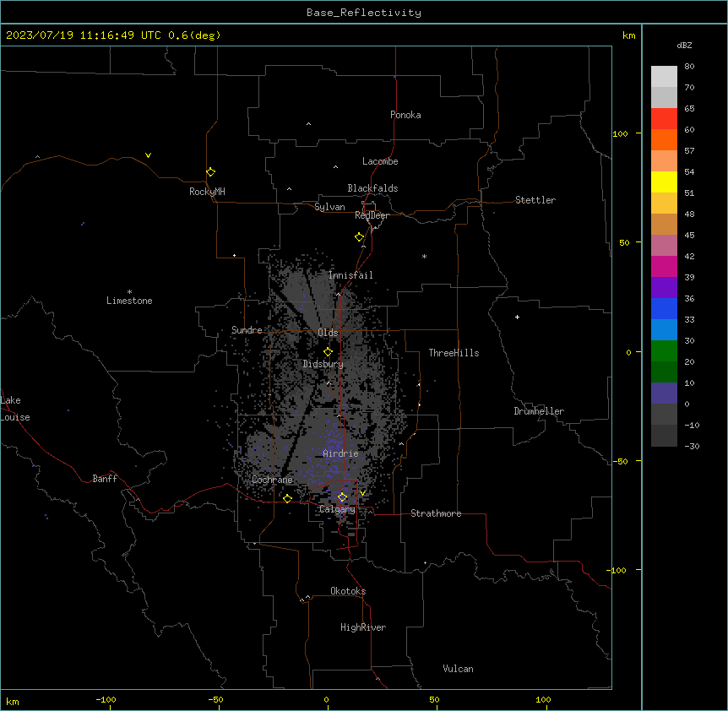Click the Okotoks city label
This screenshot has width=728, height=711.
click(x=348, y=591)
